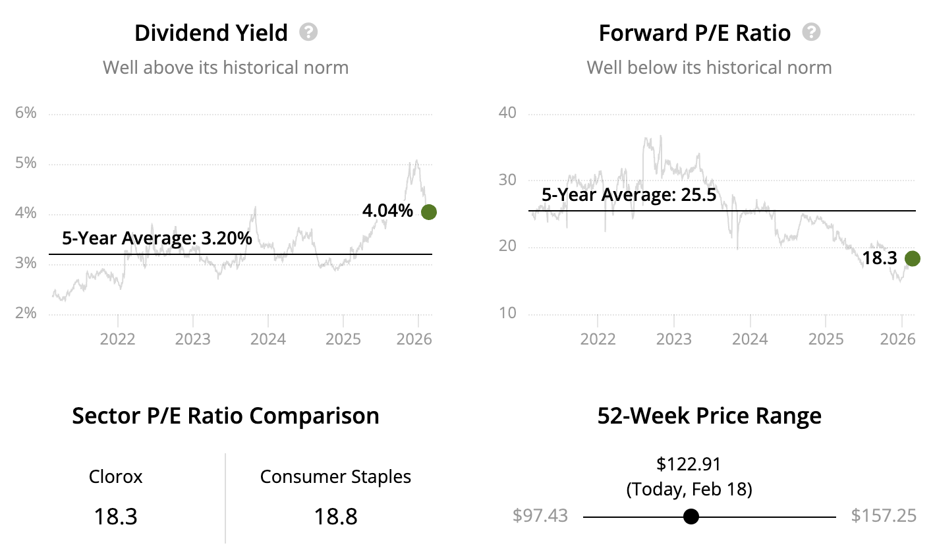Click the Consumer Staples label
This screenshot has width=933, height=560.
point(335,476)
